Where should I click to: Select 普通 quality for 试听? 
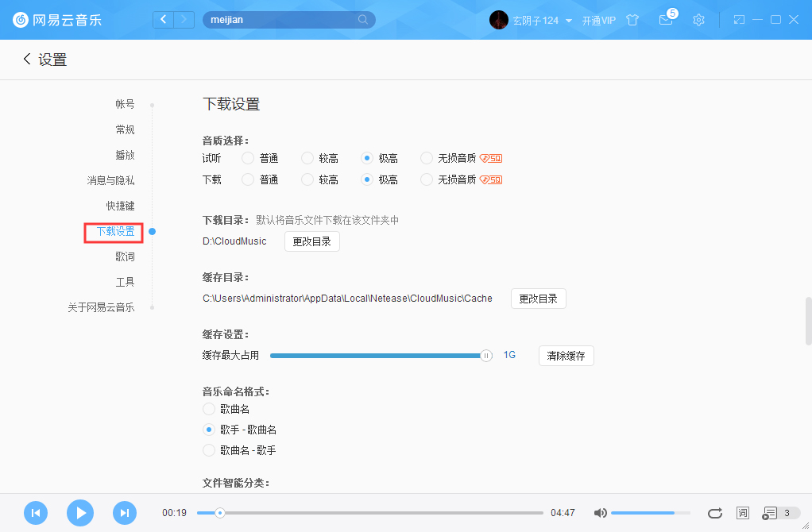click(247, 158)
